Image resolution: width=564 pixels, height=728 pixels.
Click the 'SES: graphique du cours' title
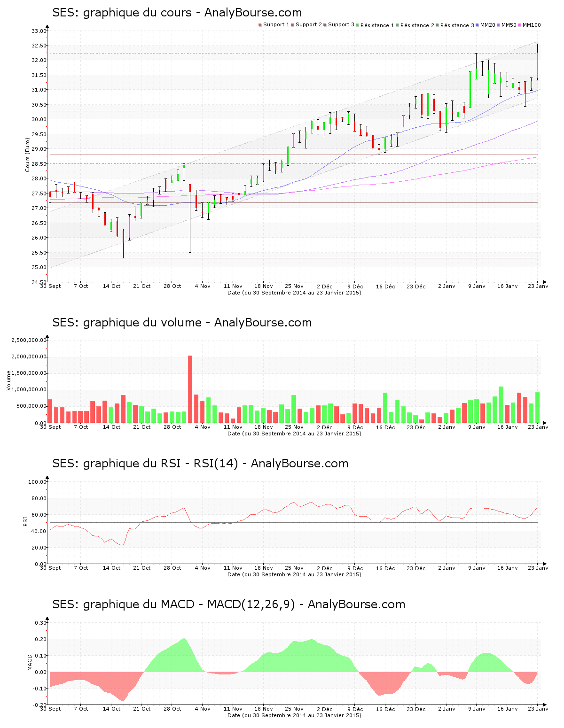(177, 13)
